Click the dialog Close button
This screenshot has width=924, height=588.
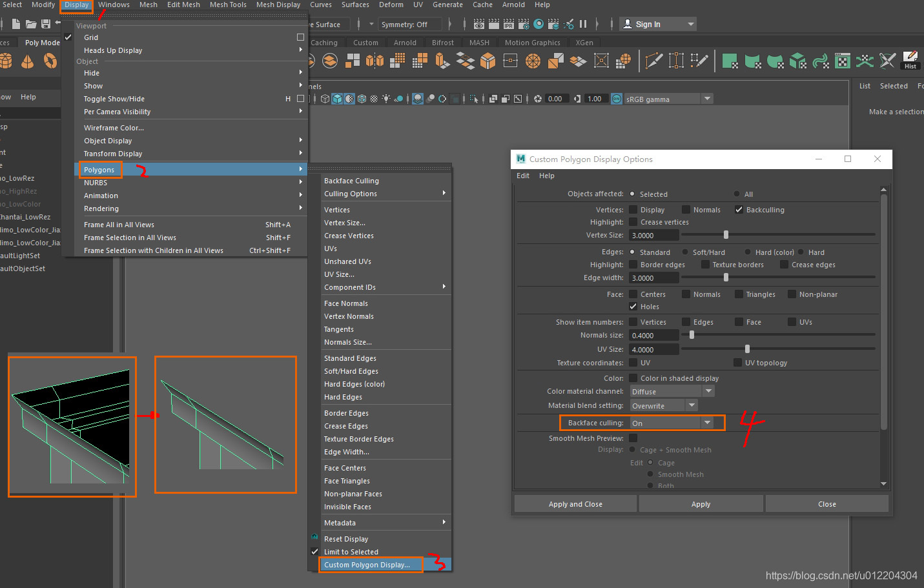(x=827, y=504)
